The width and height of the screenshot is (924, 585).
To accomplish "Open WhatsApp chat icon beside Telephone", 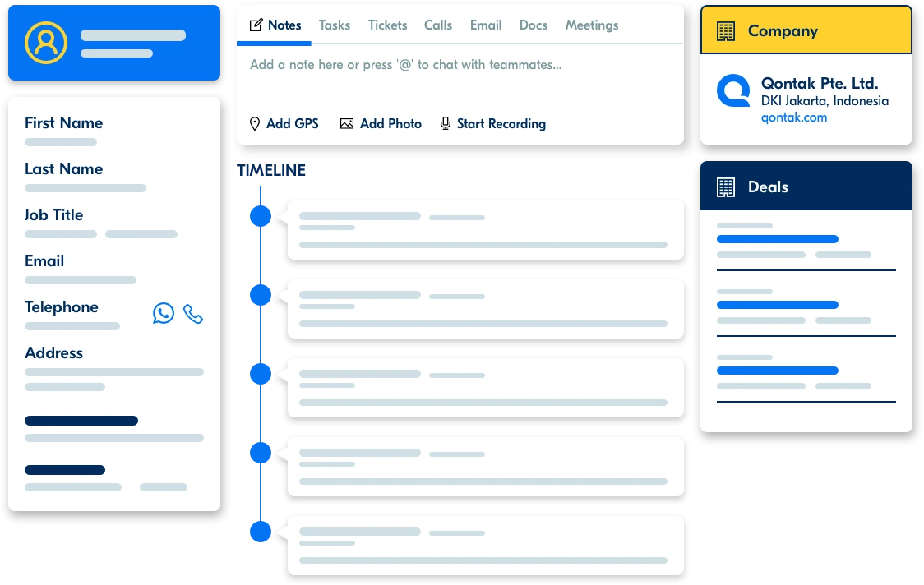I will tap(164, 313).
